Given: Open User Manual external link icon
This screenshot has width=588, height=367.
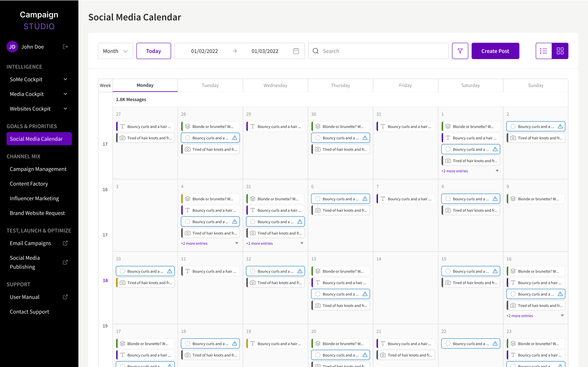Looking at the screenshot, I should tap(65, 297).
